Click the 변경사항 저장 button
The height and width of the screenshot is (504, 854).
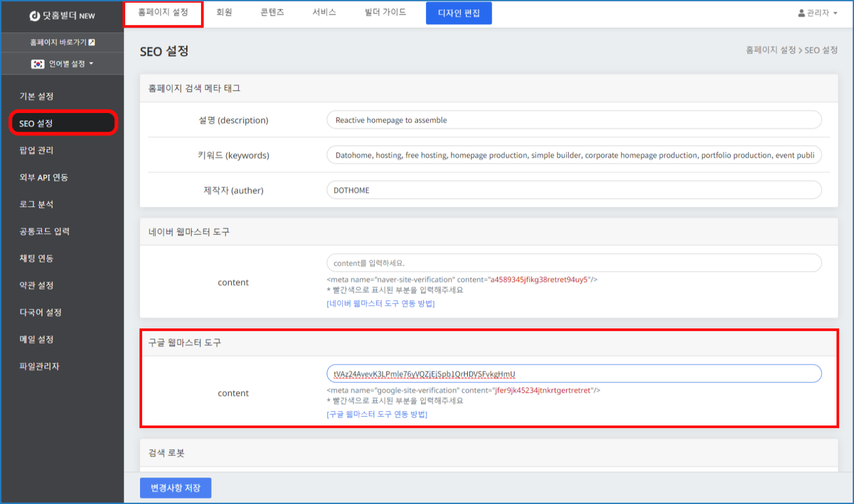tap(176, 488)
